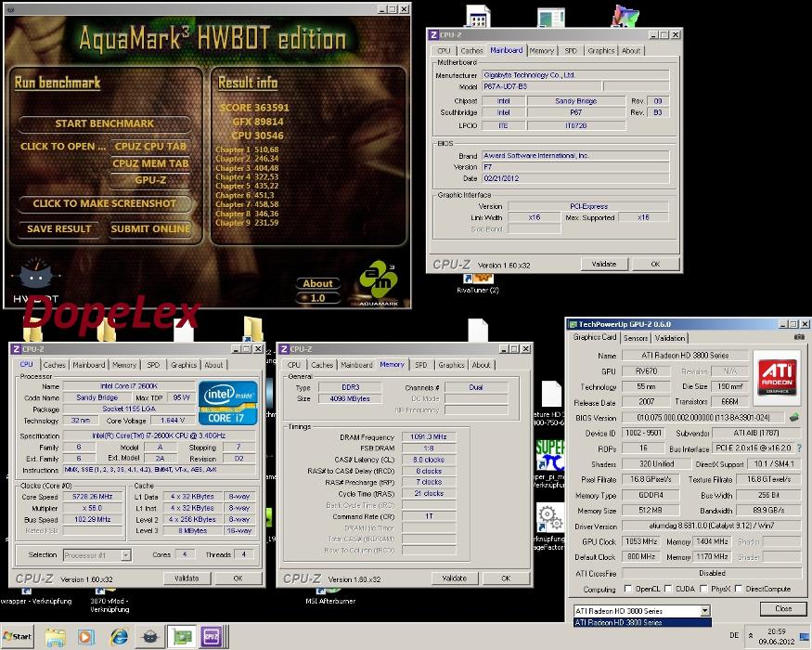Click the Close button in GPU-Z
Viewport: 812px width, 650px height.
pyautogui.click(x=783, y=608)
